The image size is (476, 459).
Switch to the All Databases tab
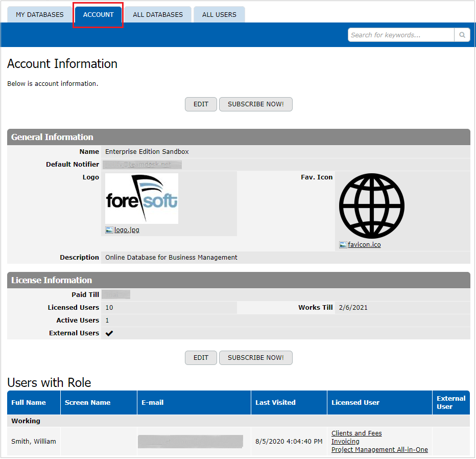(158, 15)
